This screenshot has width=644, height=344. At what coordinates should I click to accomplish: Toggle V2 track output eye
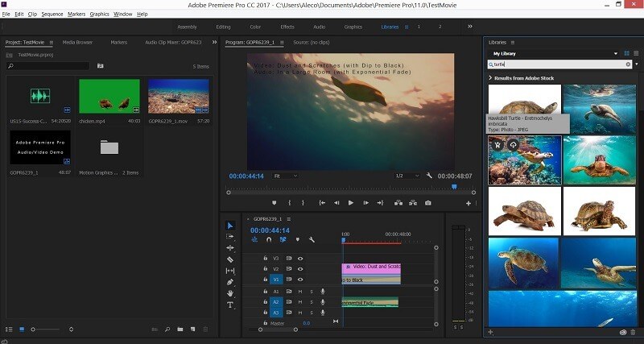coord(300,269)
